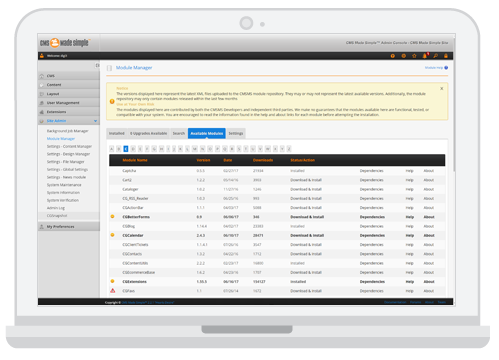Click the key icon in the top bar
This screenshot has width=499, height=360.
coord(435,56)
